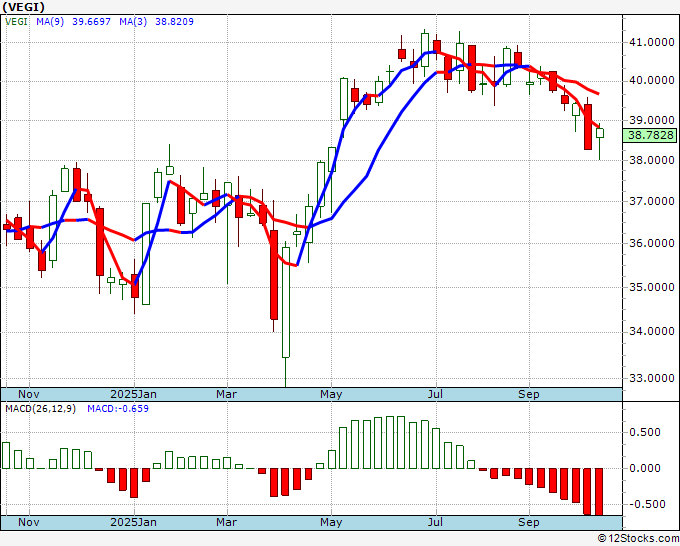Click the 38.0000 price axis label
The image size is (680, 546).
click(x=651, y=160)
